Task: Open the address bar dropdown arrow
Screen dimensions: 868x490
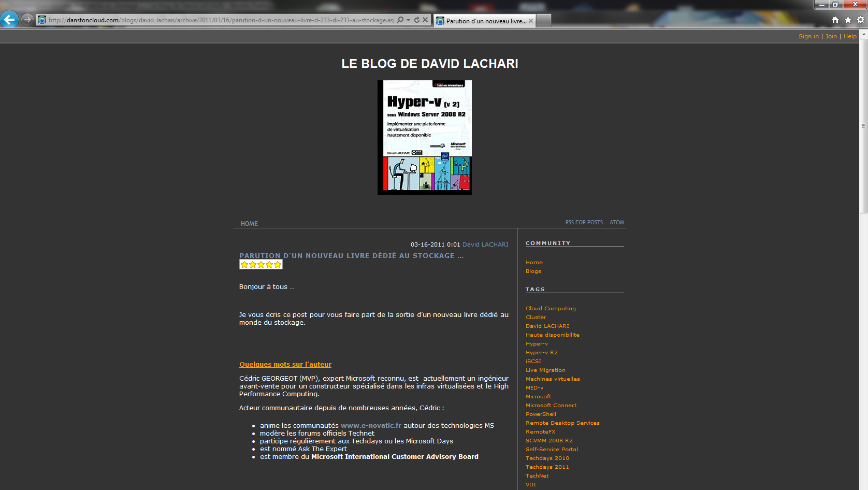Action: [408, 20]
